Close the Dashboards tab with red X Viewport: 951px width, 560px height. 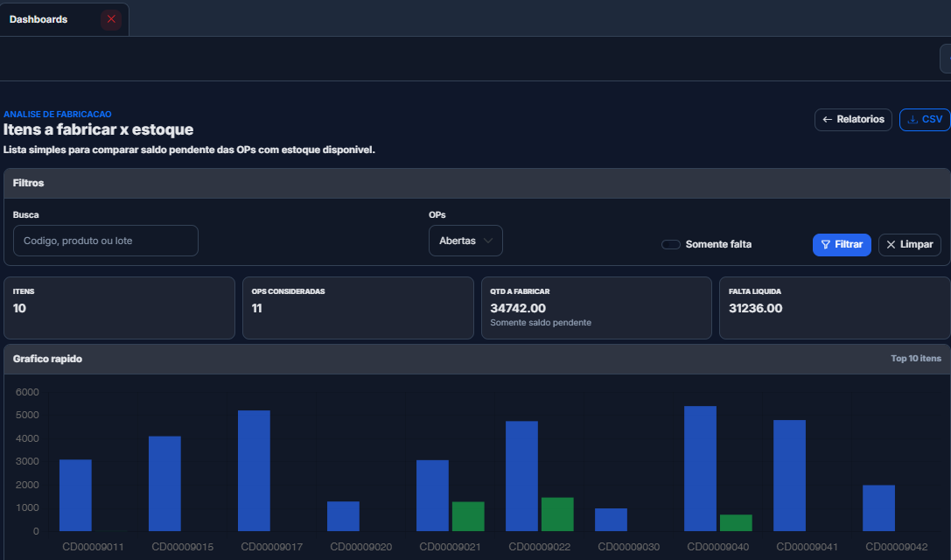tap(111, 19)
